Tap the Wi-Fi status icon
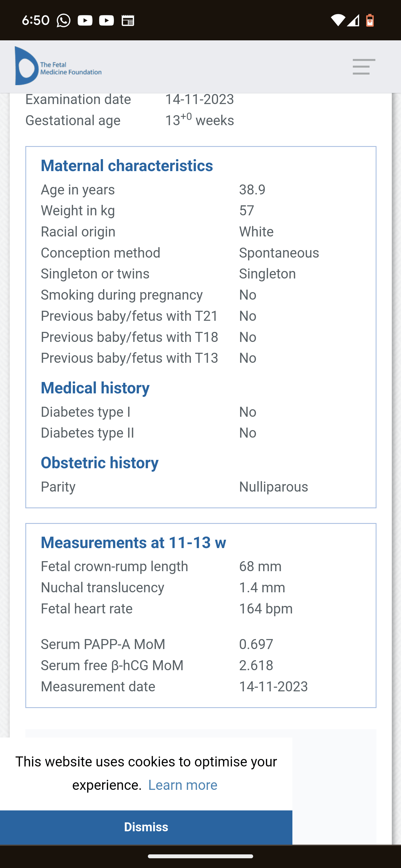Viewport: 401px width, 868px height. (x=337, y=21)
